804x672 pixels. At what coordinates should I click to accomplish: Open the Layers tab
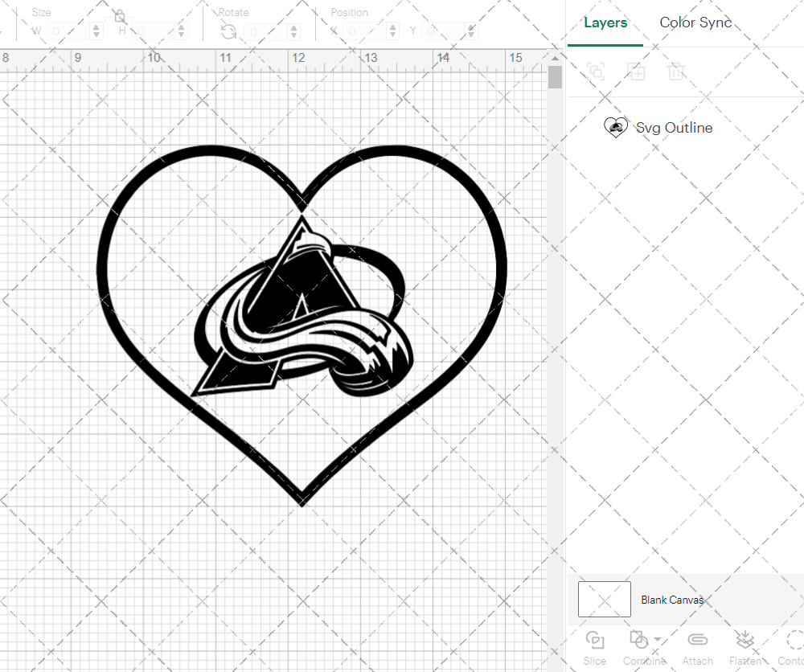coord(605,23)
